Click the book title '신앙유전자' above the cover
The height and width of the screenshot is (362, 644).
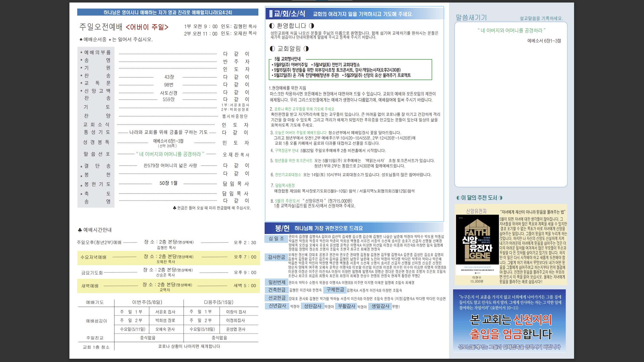click(x=476, y=211)
